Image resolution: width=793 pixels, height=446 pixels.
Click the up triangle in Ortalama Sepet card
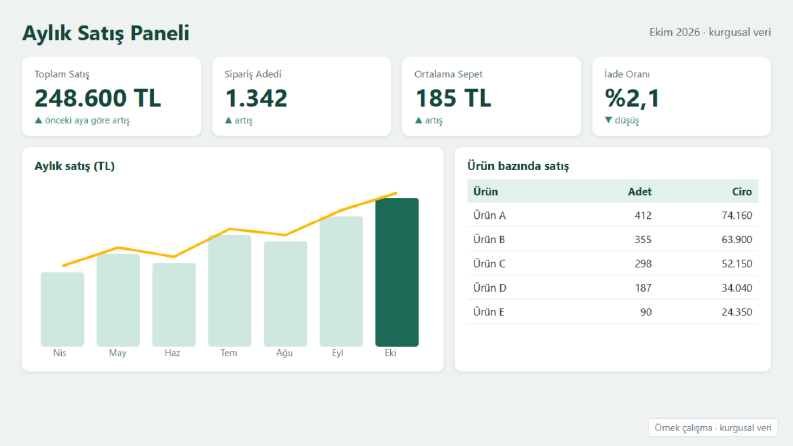418,120
